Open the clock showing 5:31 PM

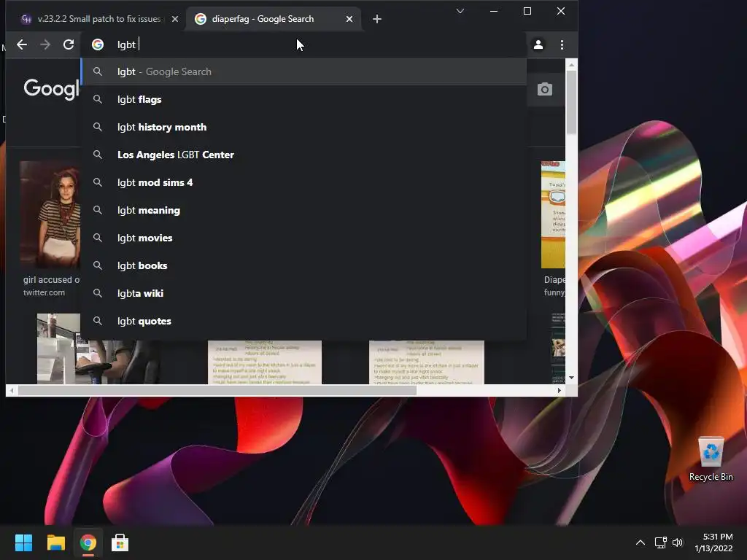713,542
